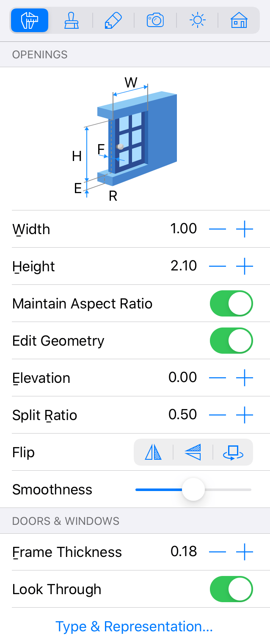Viewport: 270px width, 644px height.
Task: Click the rotate flip icon
Action: pyautogui.click(x=233, y=452)
